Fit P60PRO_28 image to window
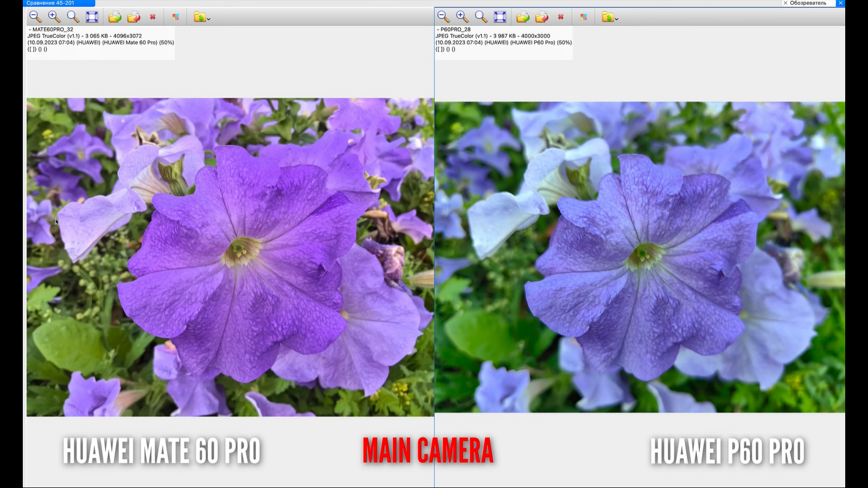 point(500,17)
